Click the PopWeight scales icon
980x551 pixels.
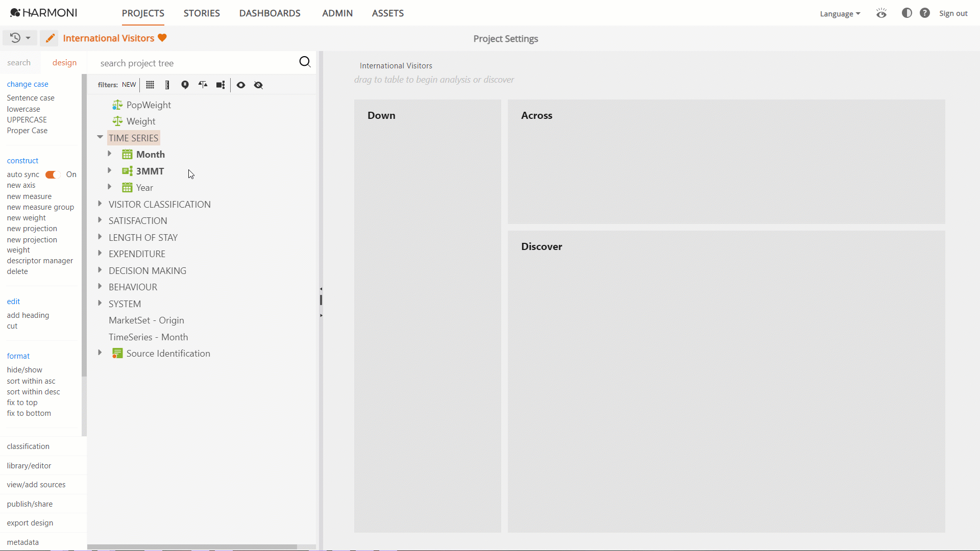click(117, 105)
